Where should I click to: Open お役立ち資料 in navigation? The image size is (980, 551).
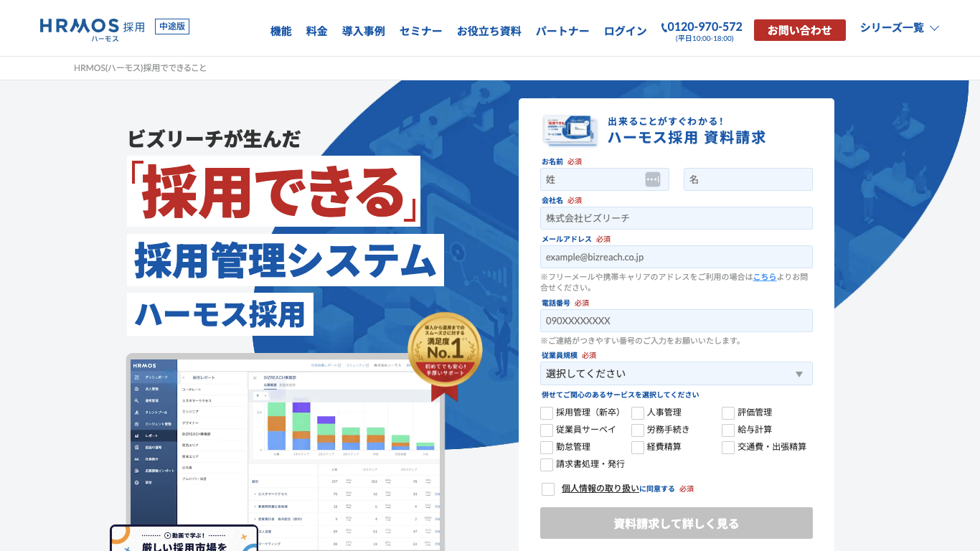489,31
